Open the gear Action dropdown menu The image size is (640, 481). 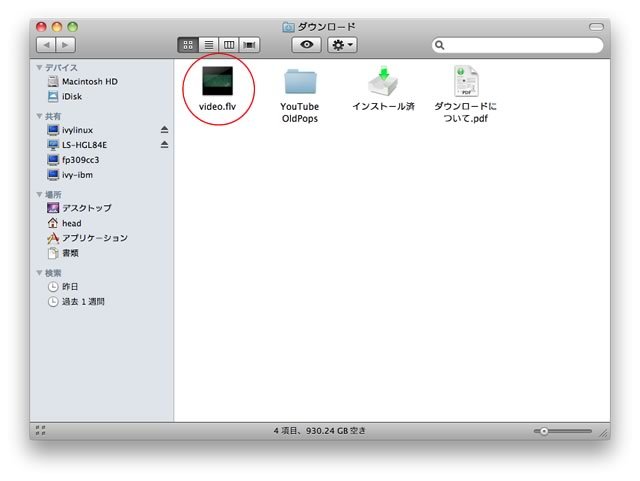pyautogui.click(x=342, y=45)
